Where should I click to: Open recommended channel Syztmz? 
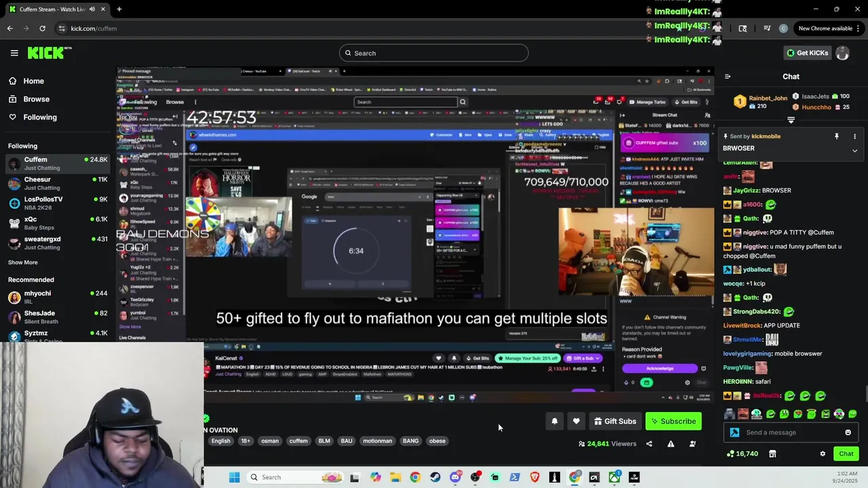58,335
